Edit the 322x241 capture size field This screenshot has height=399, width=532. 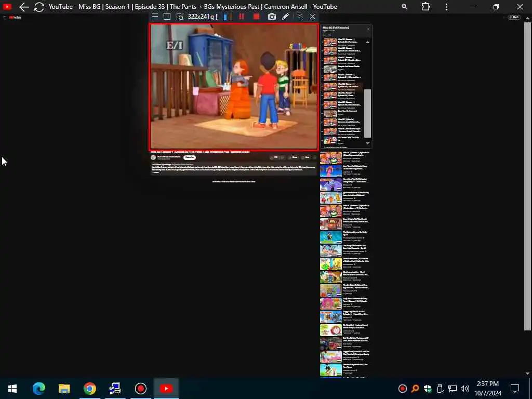[x=203, y=17]
